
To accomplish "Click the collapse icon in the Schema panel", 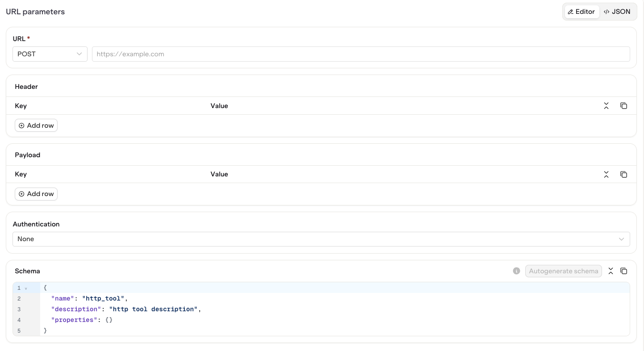I will coord(611,271).
